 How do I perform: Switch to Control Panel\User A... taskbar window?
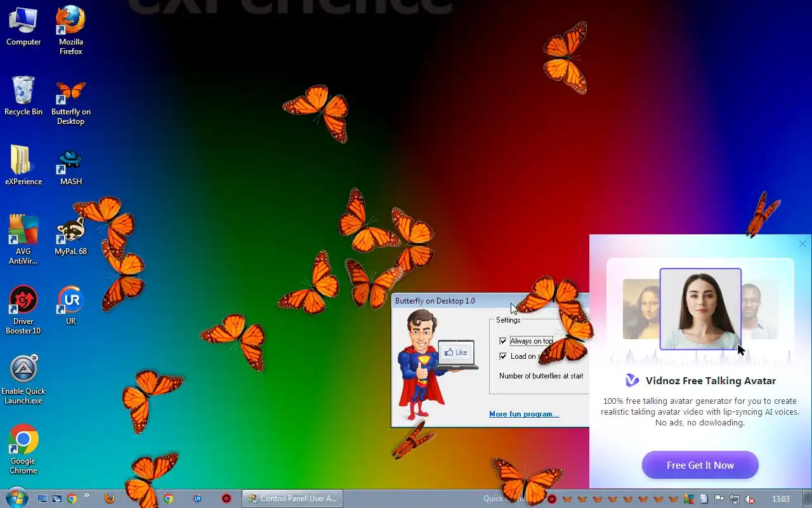[292, 498]
